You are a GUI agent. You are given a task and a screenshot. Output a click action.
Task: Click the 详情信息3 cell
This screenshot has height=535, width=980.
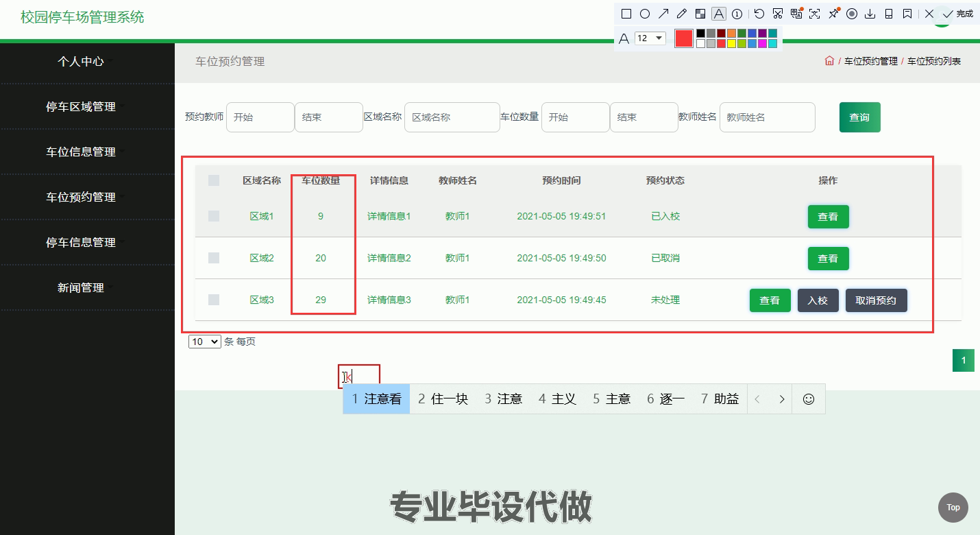(389, 300)
